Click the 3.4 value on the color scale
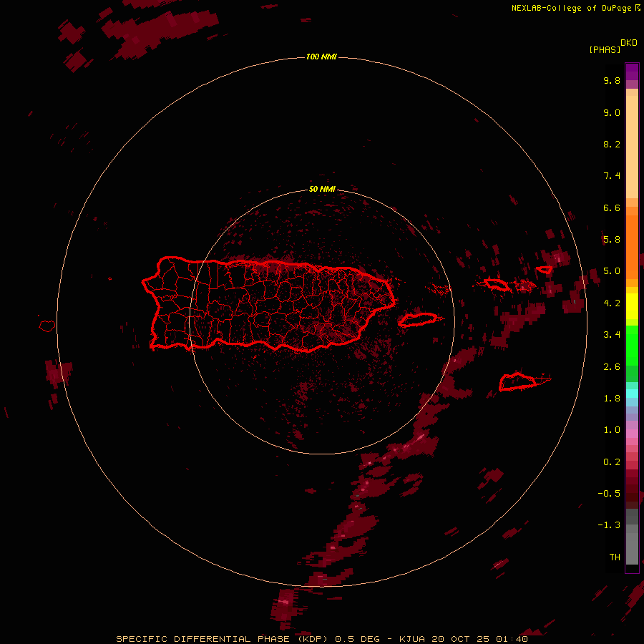 pos(612,335)
